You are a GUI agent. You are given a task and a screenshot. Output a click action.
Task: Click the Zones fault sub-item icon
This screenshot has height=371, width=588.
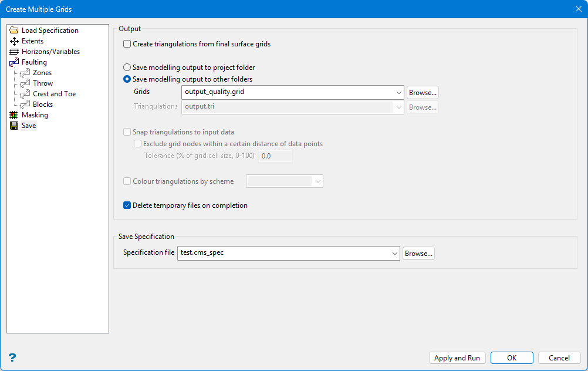tap(25, 73)
